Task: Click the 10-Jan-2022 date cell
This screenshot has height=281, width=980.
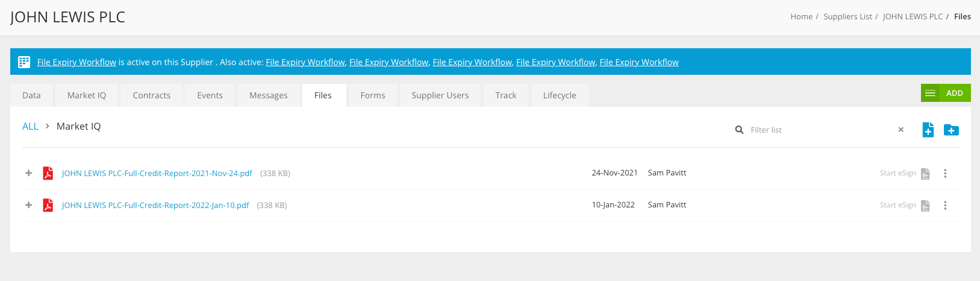Action: coord(613,205)
